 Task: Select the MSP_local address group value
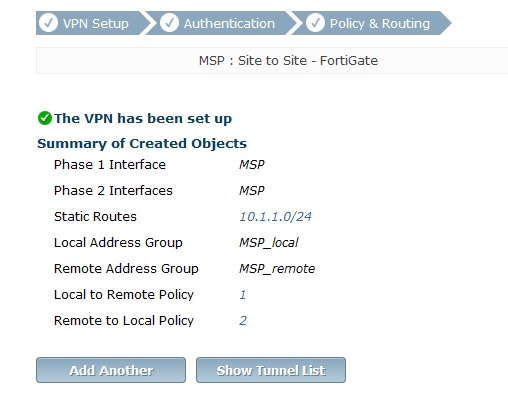[x=269, y=243]
